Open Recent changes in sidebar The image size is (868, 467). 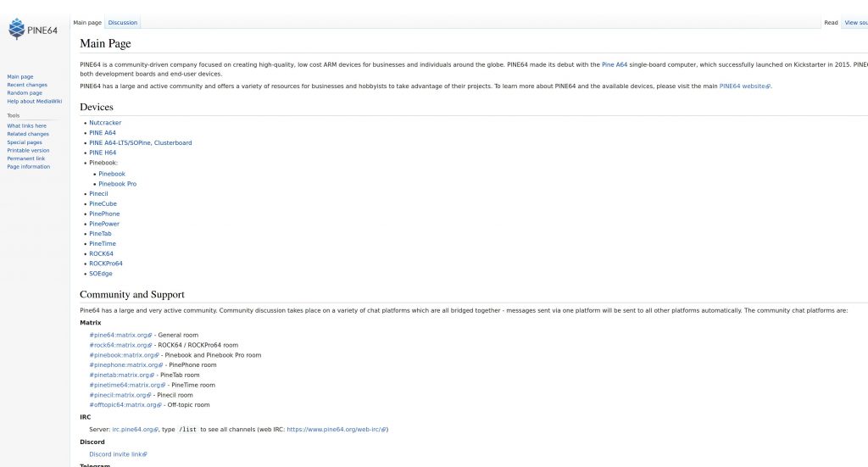[x=27, y=85]
